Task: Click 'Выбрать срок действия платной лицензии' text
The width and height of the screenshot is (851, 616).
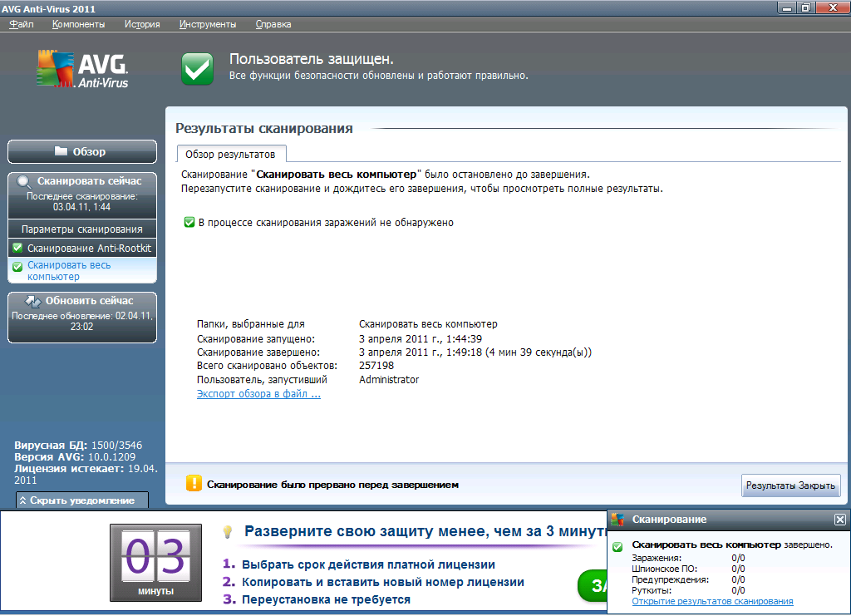Action: [x=368, y=564]
